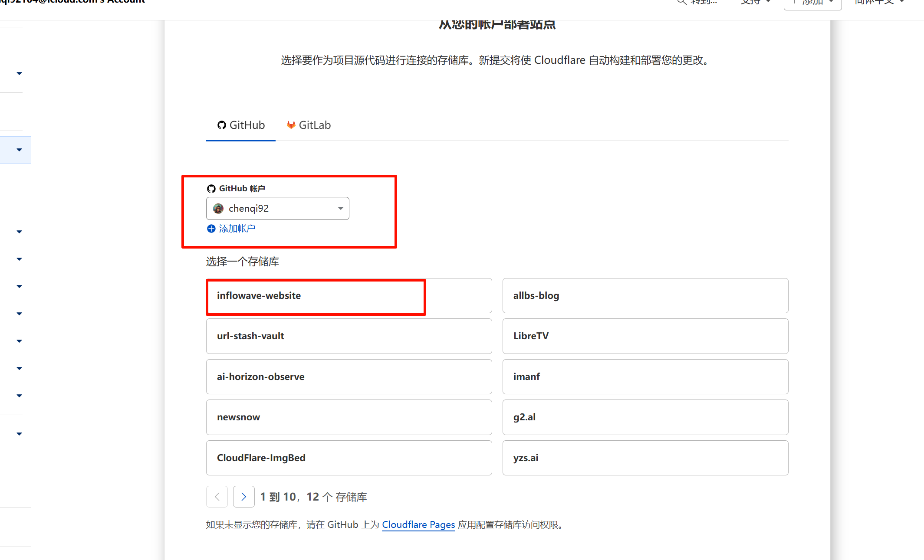Click the chenqi92 account avatar icon
The width and height of the screenshot is (924, 560).
coord(218,209)
